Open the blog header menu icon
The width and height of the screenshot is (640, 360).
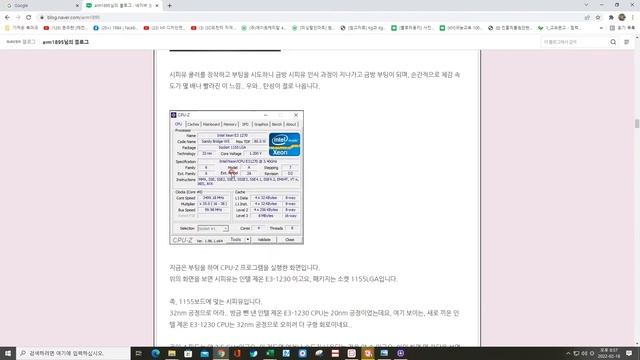point(627,42)
